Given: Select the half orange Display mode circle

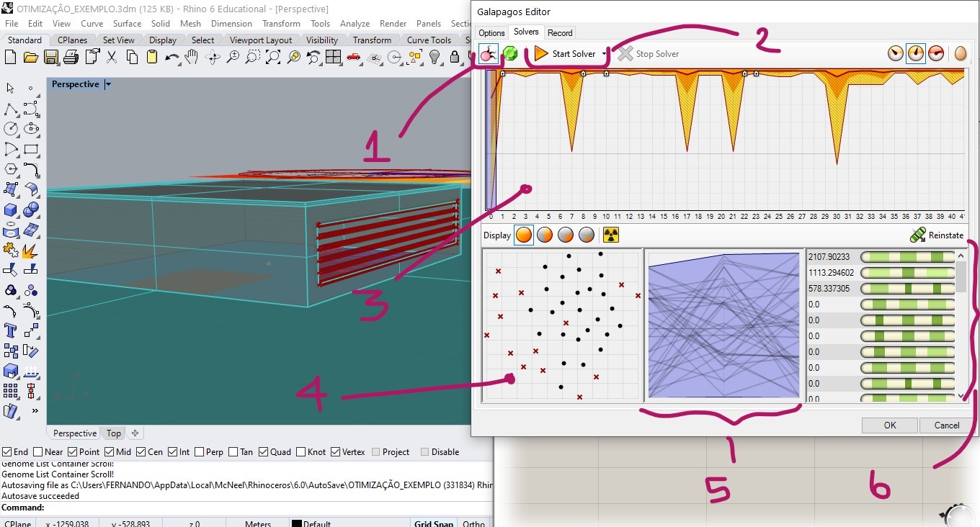Looking at the screenshot, I should pos(545,235).
